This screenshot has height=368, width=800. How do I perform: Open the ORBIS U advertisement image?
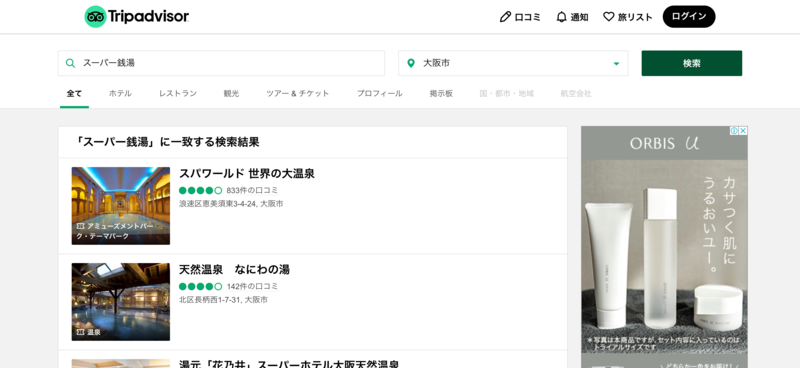[x=664, y=247]
